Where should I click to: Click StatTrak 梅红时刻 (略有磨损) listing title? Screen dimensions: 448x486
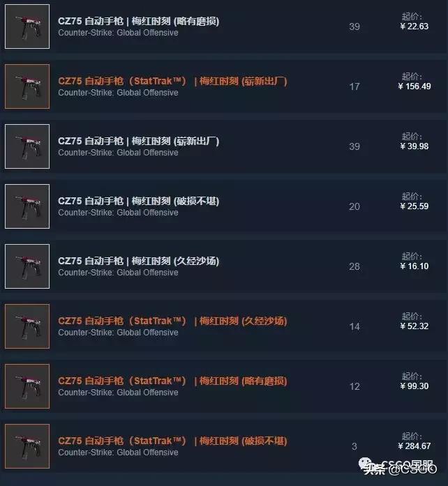[172, 381]
